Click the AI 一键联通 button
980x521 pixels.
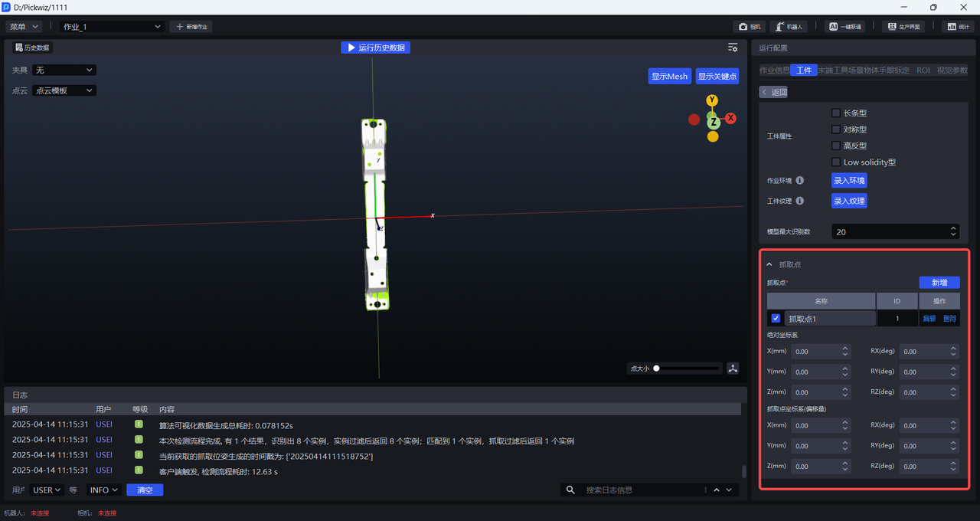point(845,26)
